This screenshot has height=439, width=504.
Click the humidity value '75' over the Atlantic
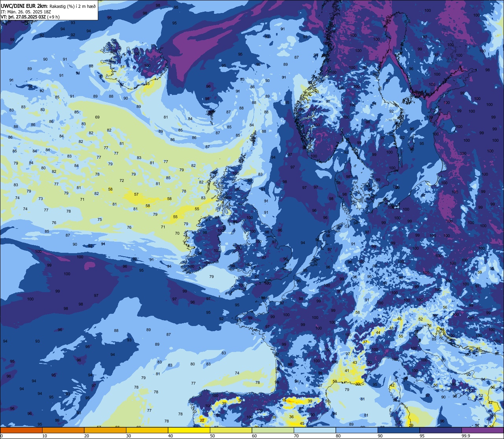(100, 220)
